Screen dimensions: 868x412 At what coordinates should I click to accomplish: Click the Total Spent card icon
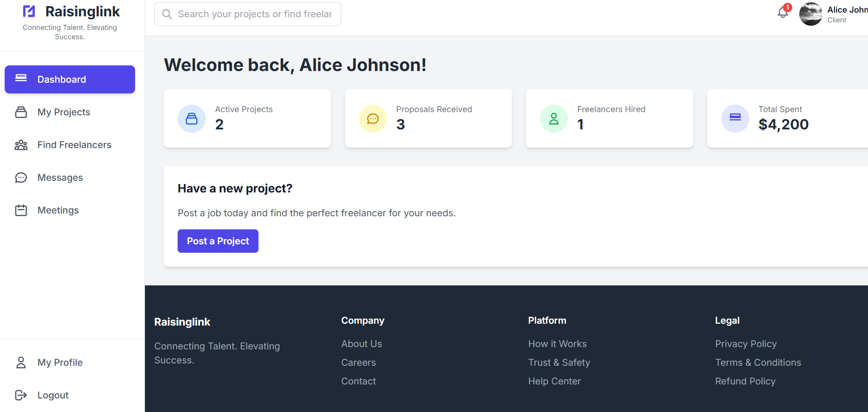pos(735,119)
